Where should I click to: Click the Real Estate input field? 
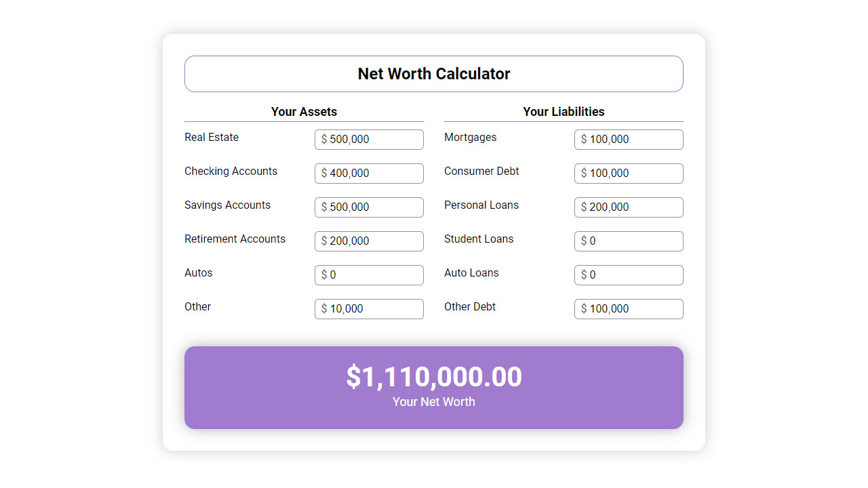369,140
